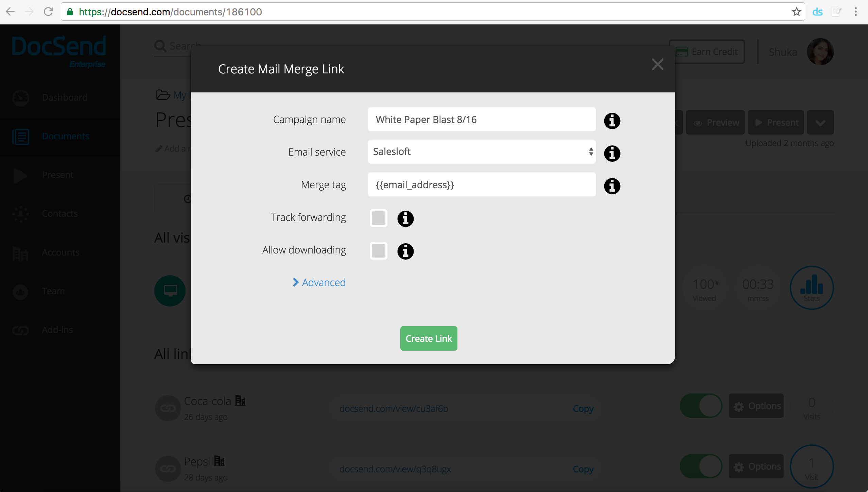This screenshot has height=492, width=868.
Task: Click the Track forwarding info icon
Action: click(x=405, y=218)
